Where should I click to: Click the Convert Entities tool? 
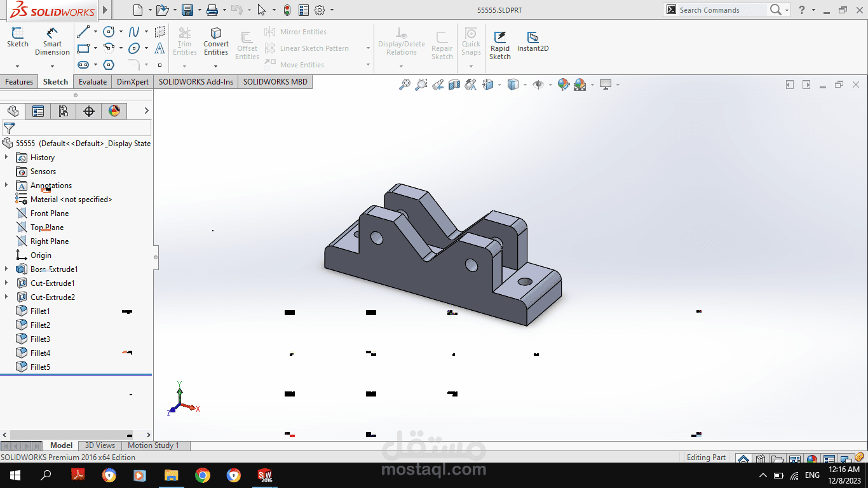tap(216, 41)
